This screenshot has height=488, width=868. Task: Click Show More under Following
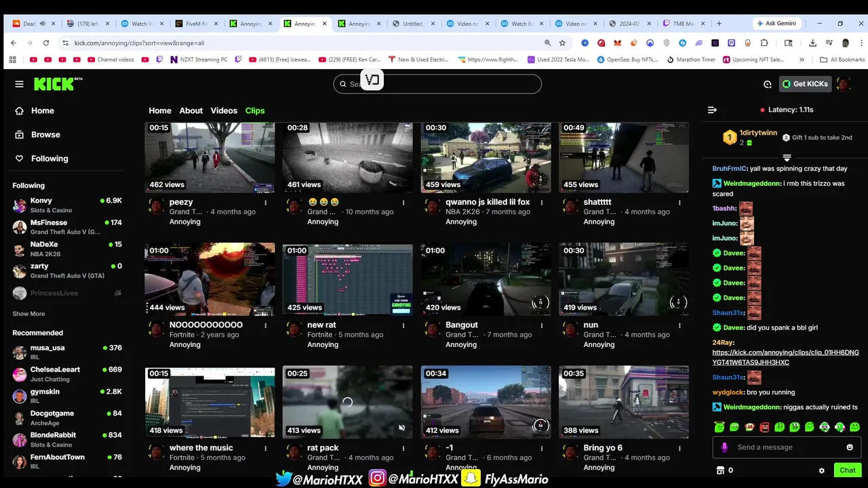(x=28, y=314)
